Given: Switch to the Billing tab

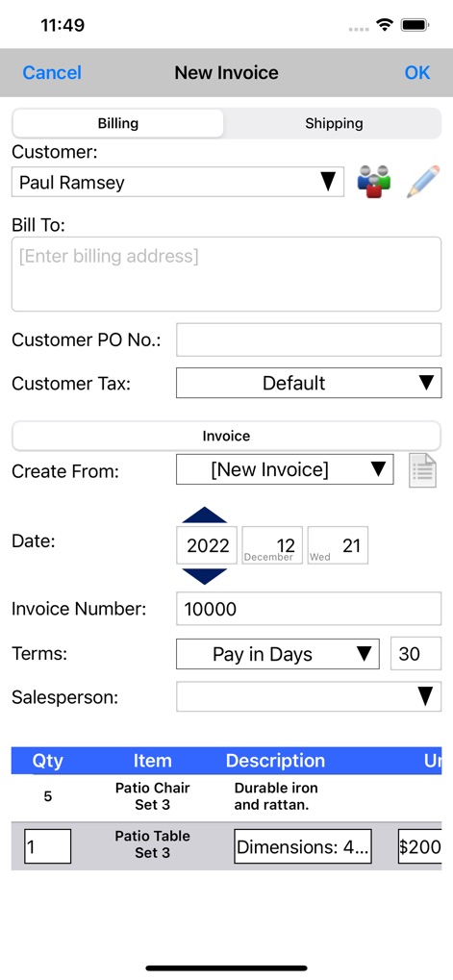Looking at the screenshot, I should tap(117, 123).
